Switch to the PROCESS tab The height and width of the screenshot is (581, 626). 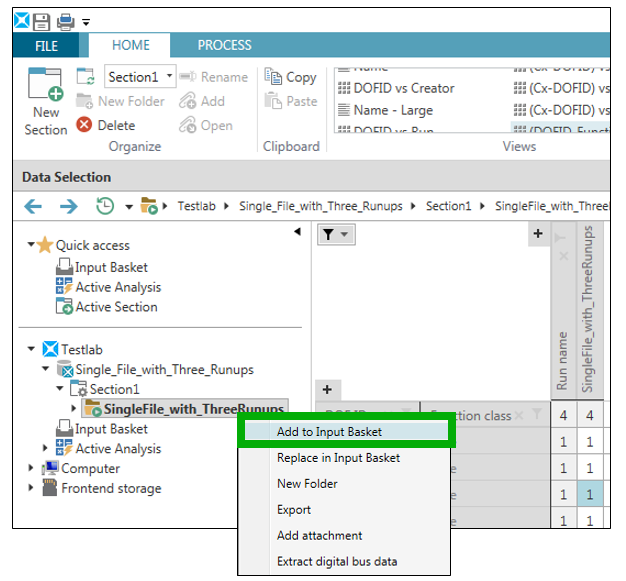coord(224,45)
